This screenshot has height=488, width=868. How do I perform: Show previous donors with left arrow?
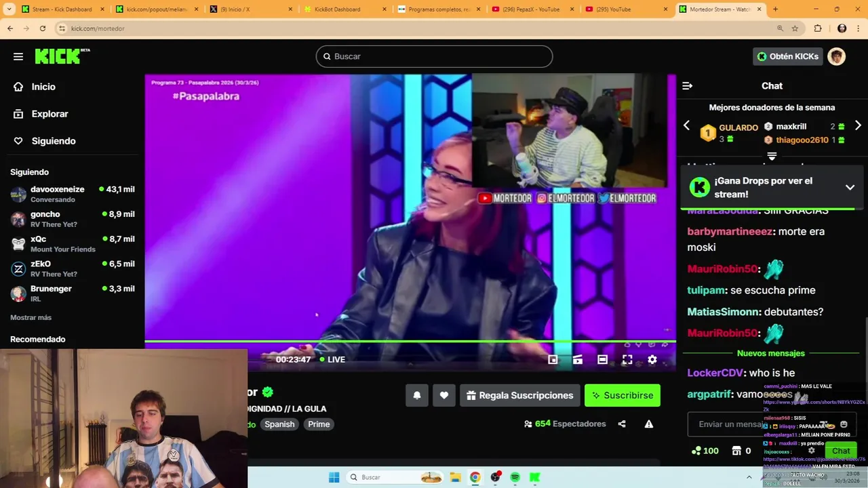pyautogui.click(x=686, y=125)
